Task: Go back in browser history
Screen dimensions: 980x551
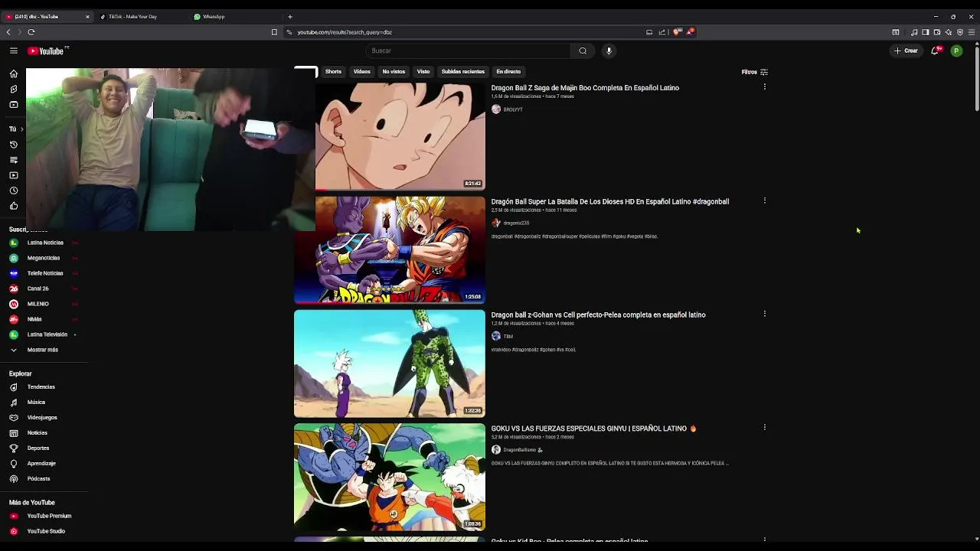Action: 8,32
